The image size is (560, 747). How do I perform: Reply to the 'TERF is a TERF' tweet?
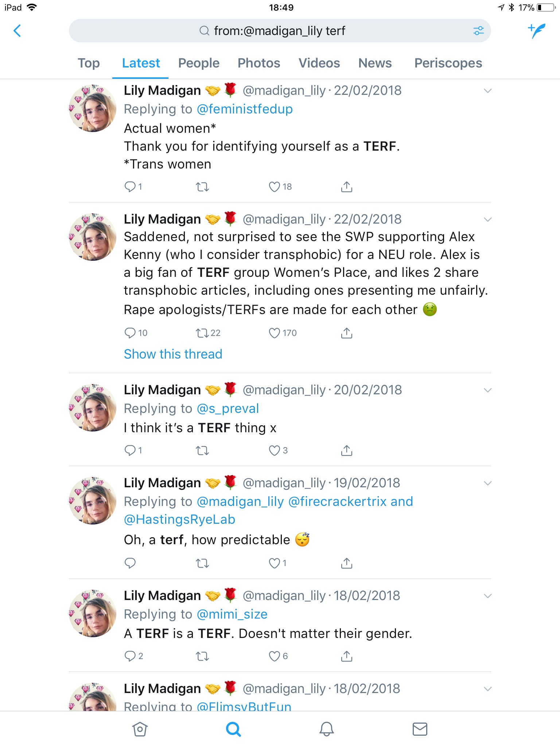tap(130, 656)
